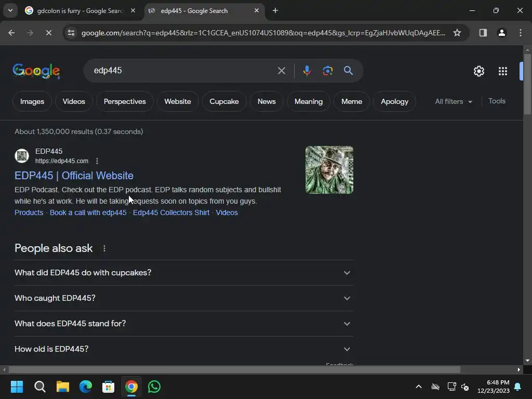Open the tab search dropdown arrow
Viewport: 532px width, 399px height.
coord(10,10)
